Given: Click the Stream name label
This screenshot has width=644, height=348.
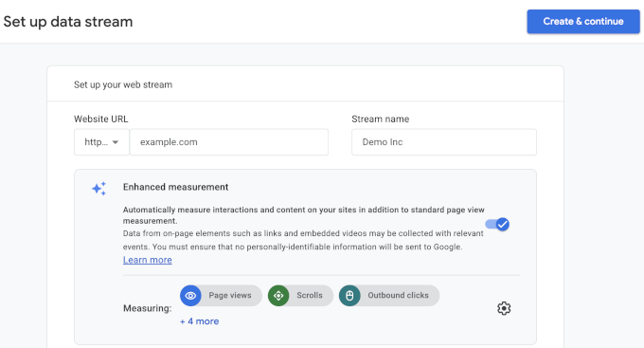Looking at the screenshot, I should [381, 119].
